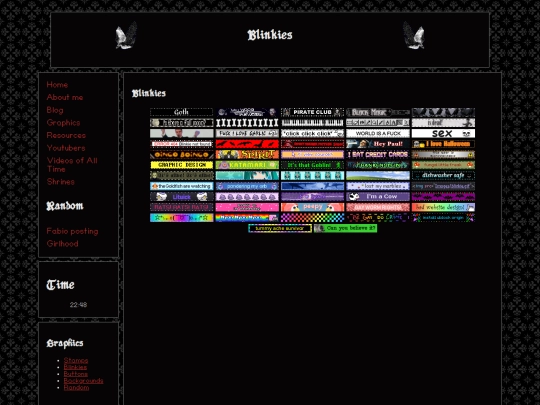The height and width of the screenshot is (405, 540).
Task: Click the I EAT CREDIT CARDS blinkie
Action: pos(378,154)
